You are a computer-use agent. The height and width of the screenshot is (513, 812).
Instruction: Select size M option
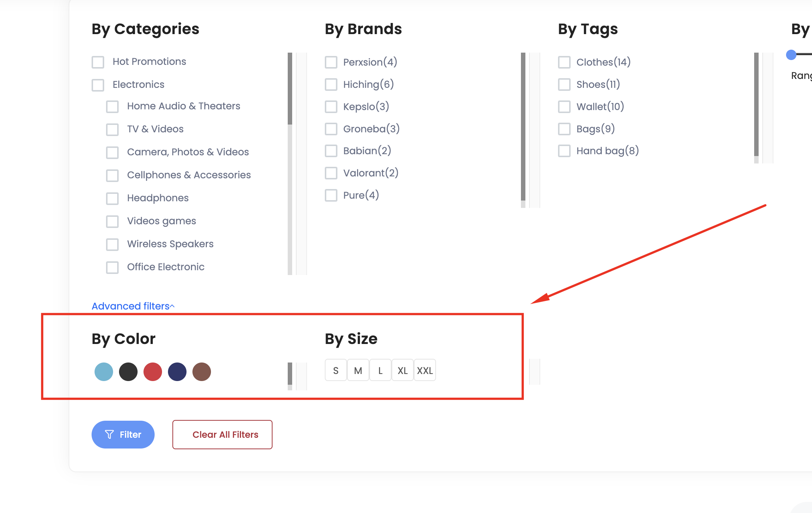[x=358, y=370]
